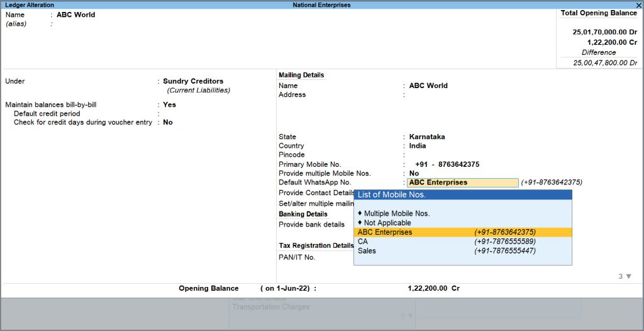This screenshot has width=644, height=331.
Task: Pick Sales mobile number entry
Action: pyautogui.click(x=462, y=251)
